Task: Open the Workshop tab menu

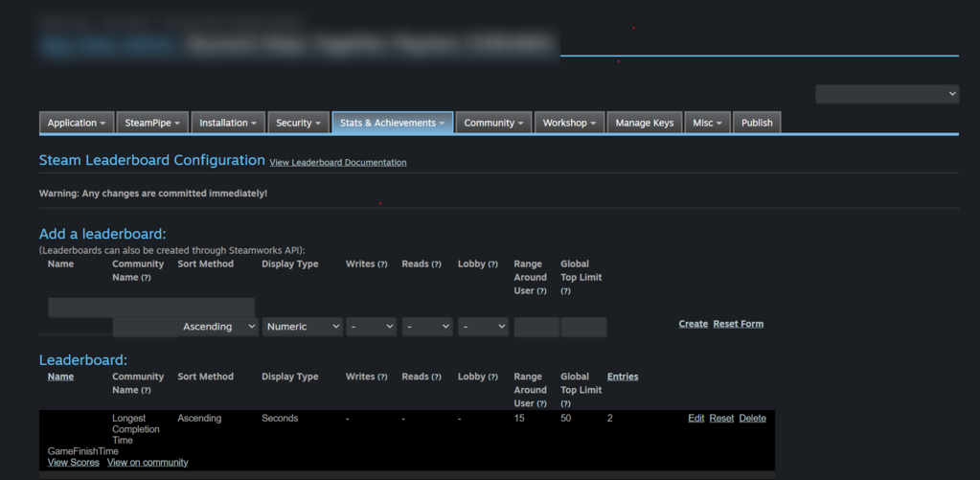Action: (x=569, y=123)
